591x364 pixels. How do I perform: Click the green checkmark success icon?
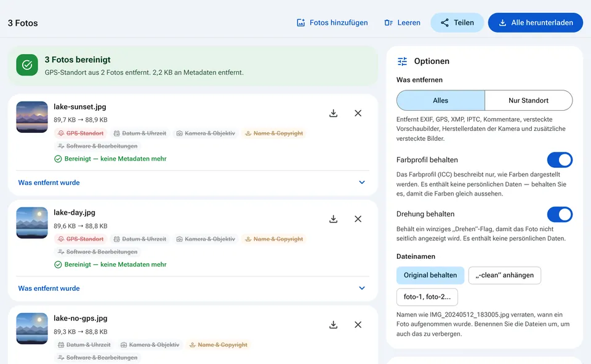click(27, 65)
